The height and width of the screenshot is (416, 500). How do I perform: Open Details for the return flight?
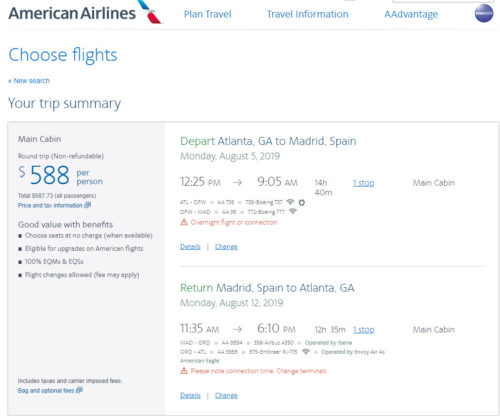click(x=190, y=395)
